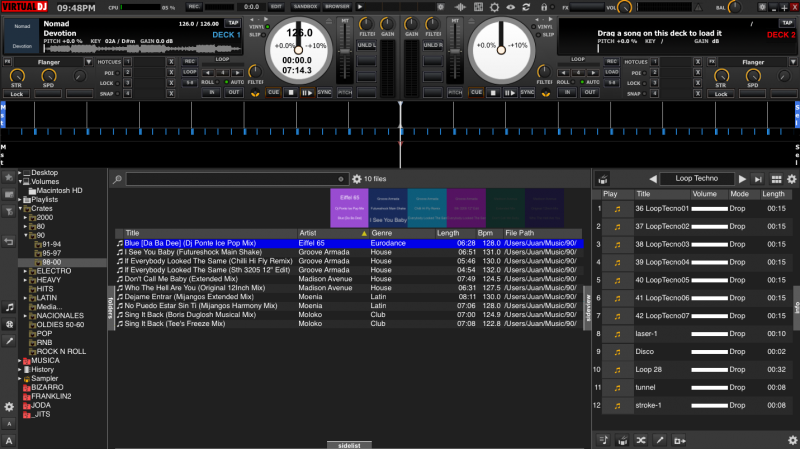This screenshot has height=449, width=800.
Task: Open the mixer faders icon in top bar
Action: 478,7
